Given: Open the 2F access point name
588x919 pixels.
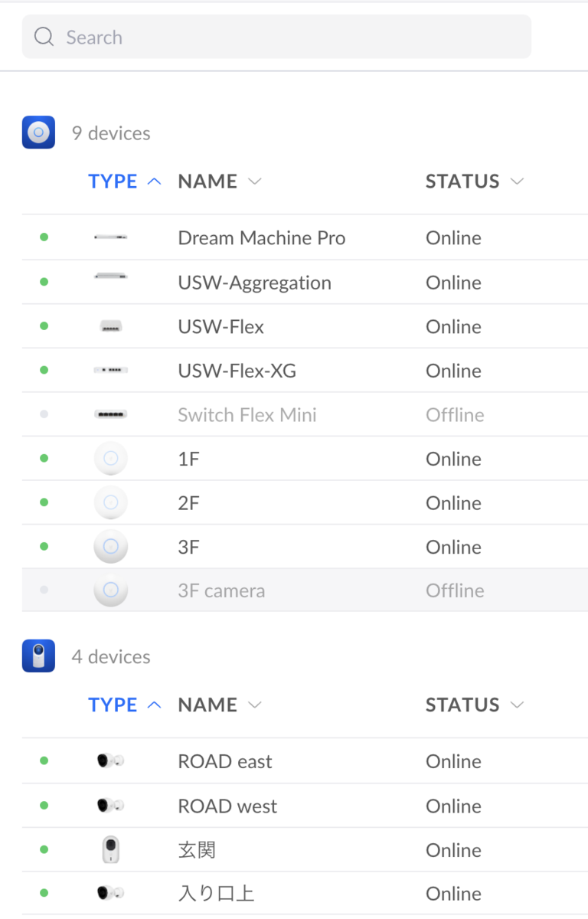Looking at the screenshot, I should (188, 503).
